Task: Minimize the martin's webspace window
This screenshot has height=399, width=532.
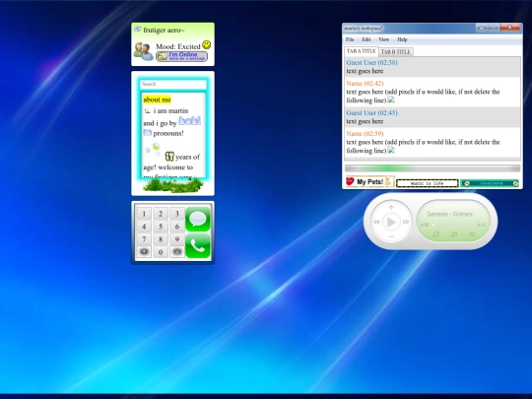Action: pos(481,28)
